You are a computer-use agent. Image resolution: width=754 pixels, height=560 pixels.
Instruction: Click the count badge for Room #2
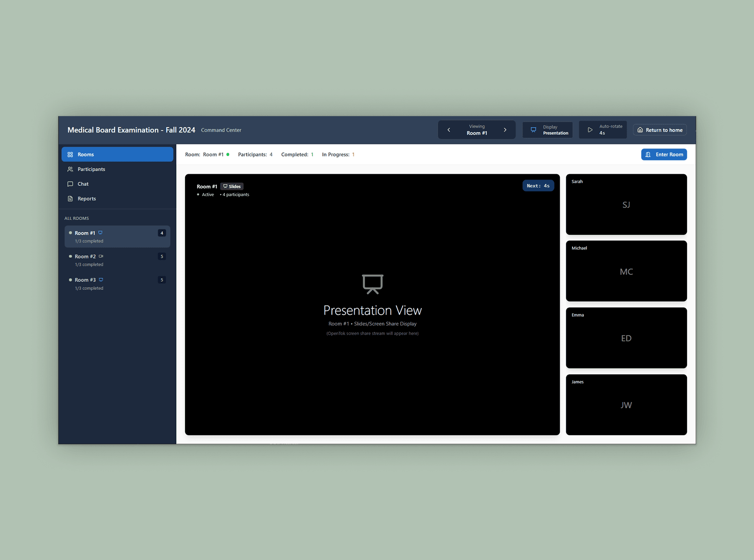point(162,256)
